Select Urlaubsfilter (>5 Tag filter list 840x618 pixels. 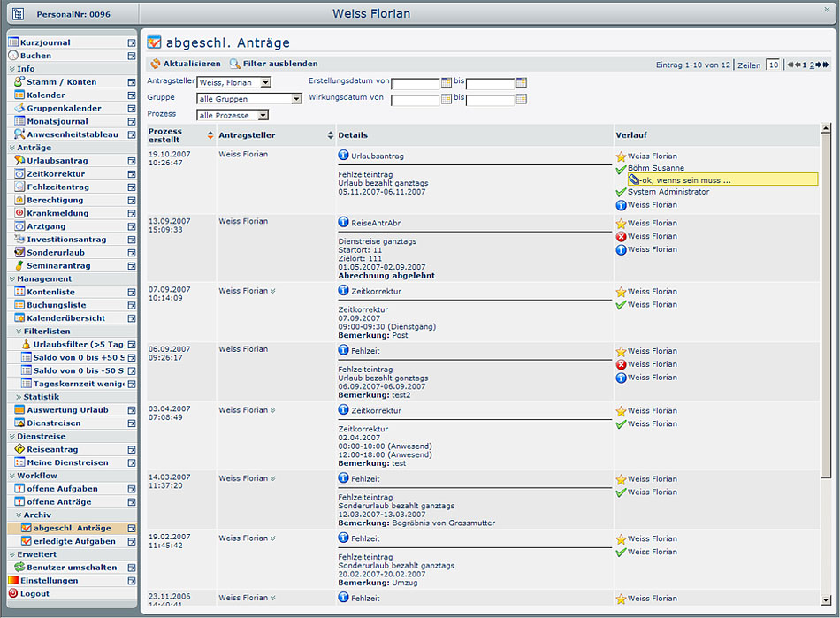78,344
